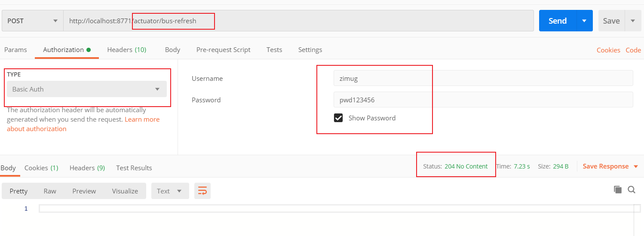Open the Save Response dropdown
This screenshot has height=236, width=644.
pos(610,166)
